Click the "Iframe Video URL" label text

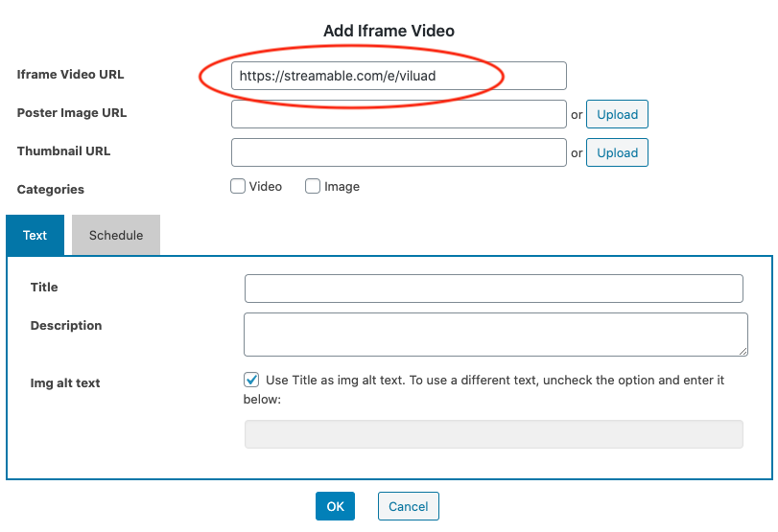[x=70, y=75]
